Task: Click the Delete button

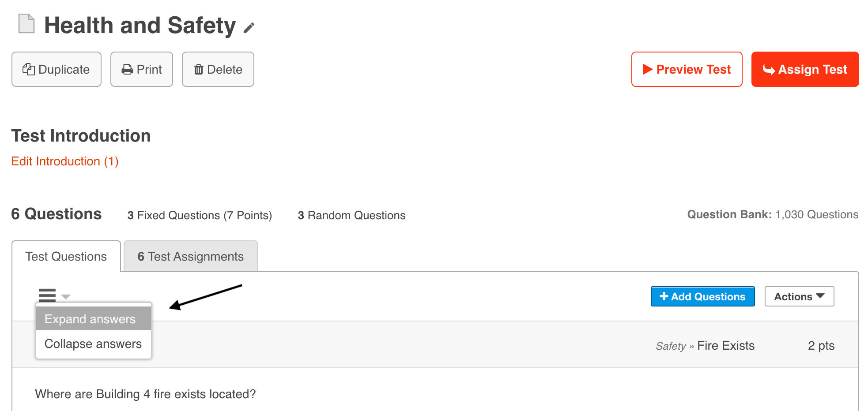Action: tap(218, 69)
